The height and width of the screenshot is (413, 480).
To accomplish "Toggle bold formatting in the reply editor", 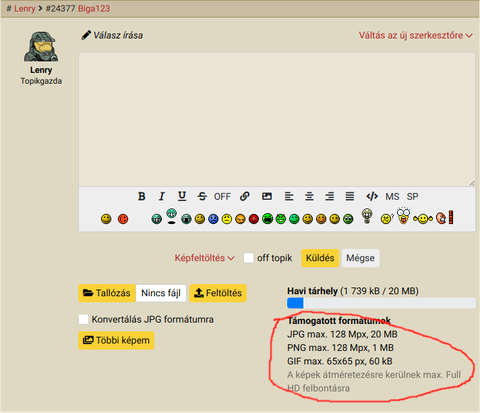I will [142, 196].
